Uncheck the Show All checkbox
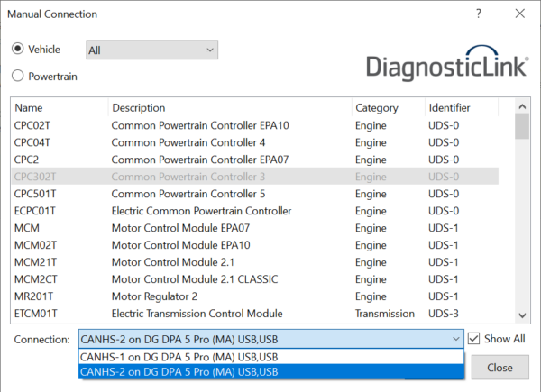Image resolution: width=541 pixels, height=392 pixels. coord(473,339)
